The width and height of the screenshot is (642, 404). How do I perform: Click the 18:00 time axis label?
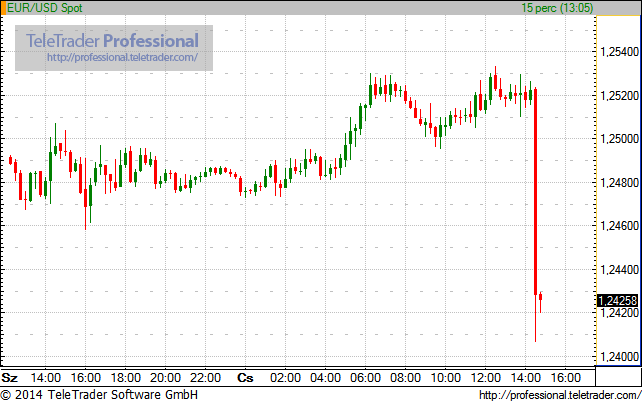tap(126, 377)
